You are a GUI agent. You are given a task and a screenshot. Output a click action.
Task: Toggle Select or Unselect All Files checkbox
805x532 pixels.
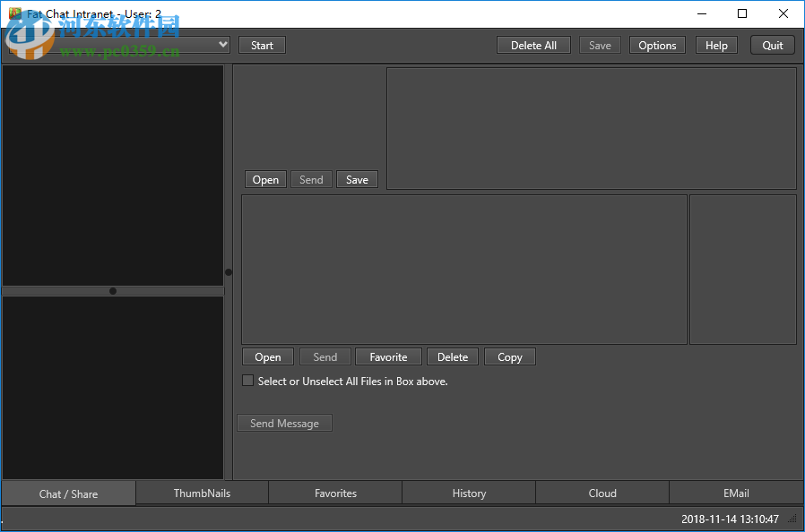(x=248, y=381)
